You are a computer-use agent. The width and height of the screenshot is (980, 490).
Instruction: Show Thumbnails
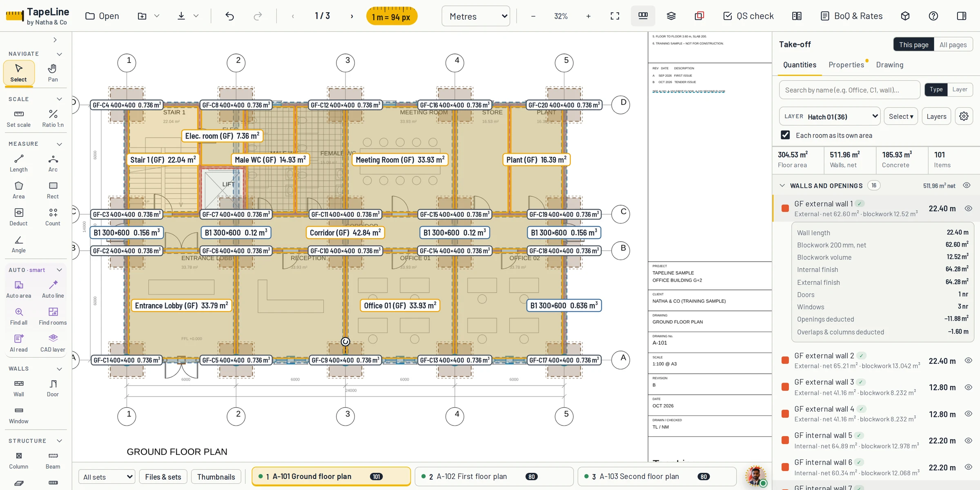click(216, 477)
